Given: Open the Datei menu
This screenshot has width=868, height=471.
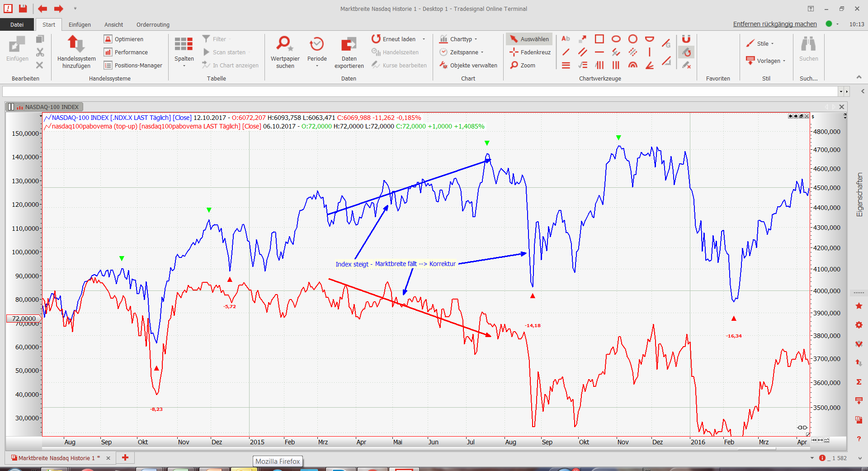Looking at the screenshot, I should (17, 25).
